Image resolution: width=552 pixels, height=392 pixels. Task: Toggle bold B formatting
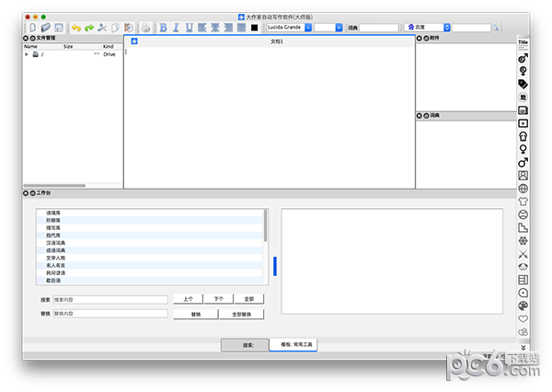point(163,28)
